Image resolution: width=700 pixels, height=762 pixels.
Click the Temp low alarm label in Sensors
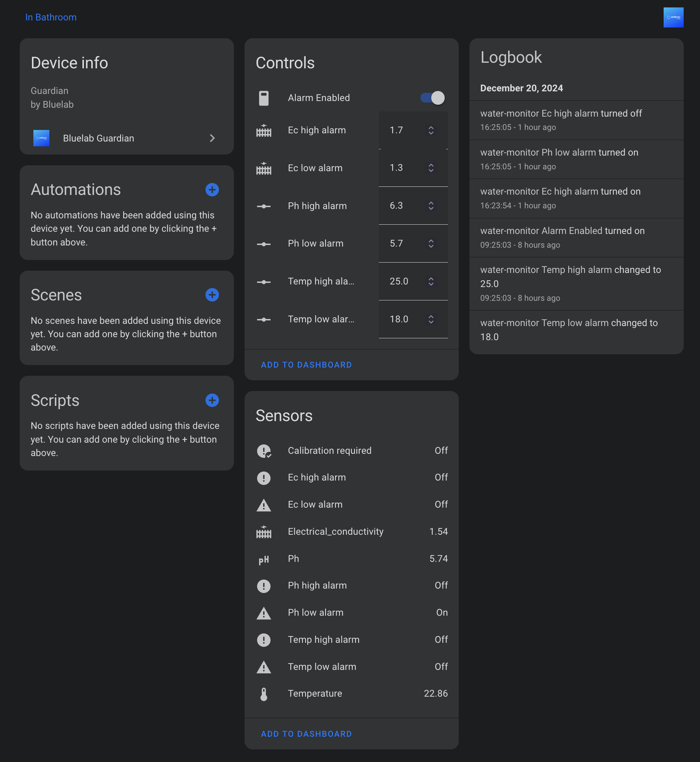tap(322, 667)
